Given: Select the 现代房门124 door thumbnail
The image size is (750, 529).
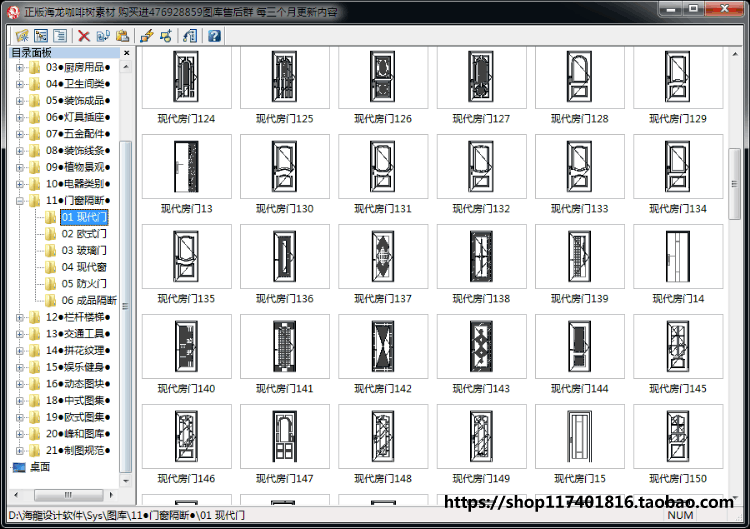Looking at the screenshot, I should point(187,77).
